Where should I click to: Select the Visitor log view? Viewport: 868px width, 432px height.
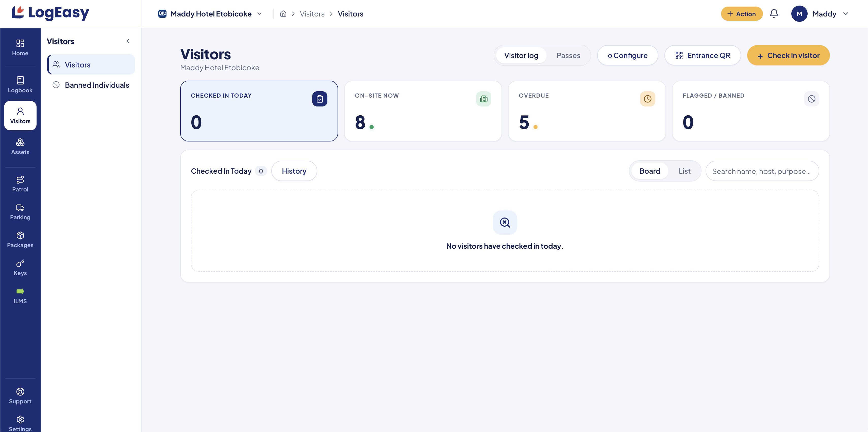click(521, 56)
